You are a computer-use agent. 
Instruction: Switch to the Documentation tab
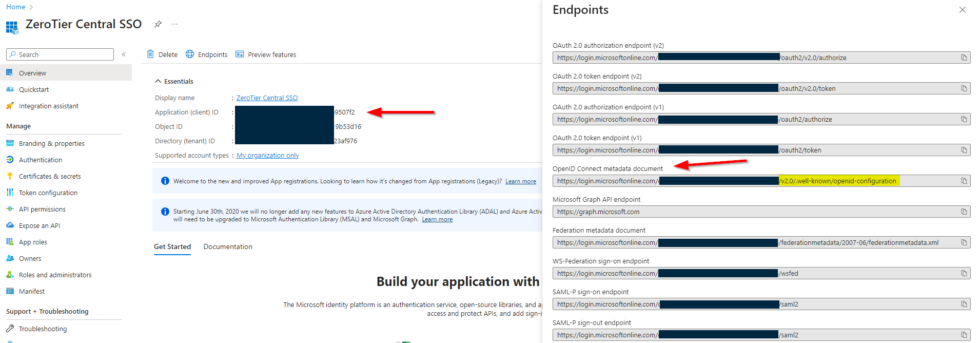click(x=228, y=247)
